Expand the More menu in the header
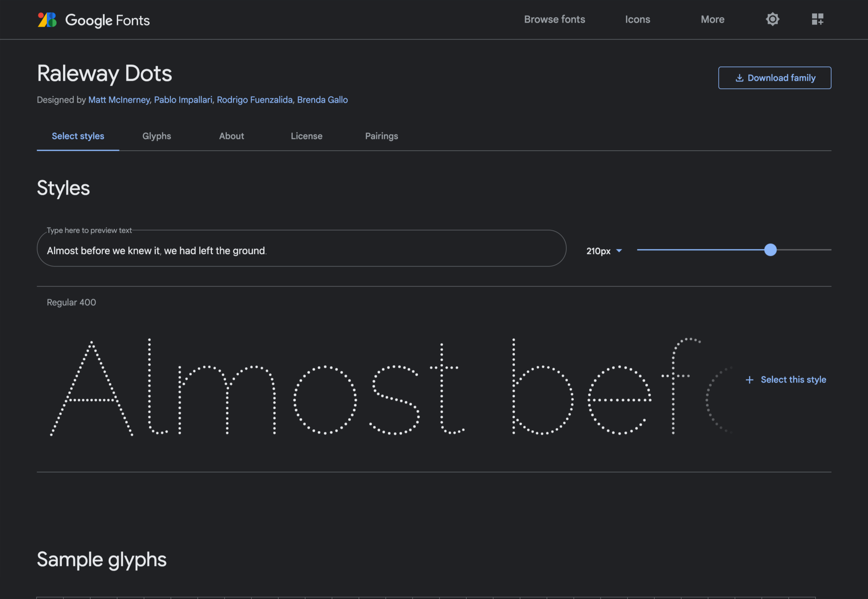 click(712, 19)
